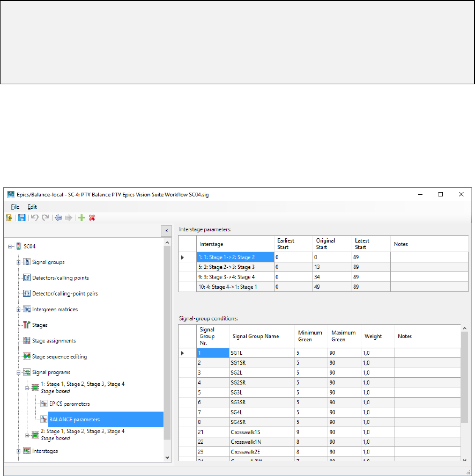This screenshot has height=476, width=475.
Task: Click the Stage sequence editing icon
Action: [x=27, y=356]
